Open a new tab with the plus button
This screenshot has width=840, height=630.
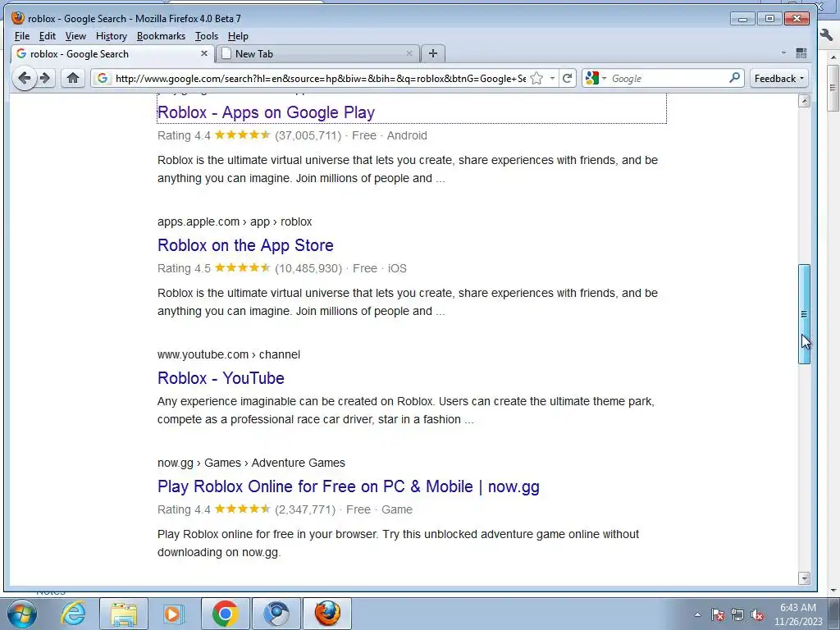pyautogui.click(x=433, y=53)
